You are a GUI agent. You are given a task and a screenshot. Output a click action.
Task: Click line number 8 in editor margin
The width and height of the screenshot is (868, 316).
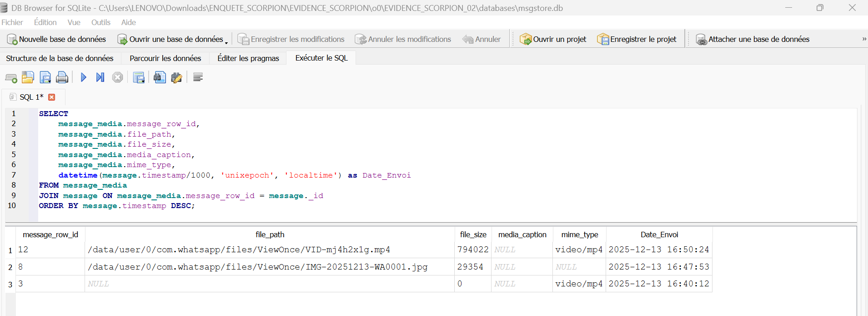pyautogui.click(x=14, y=185)
